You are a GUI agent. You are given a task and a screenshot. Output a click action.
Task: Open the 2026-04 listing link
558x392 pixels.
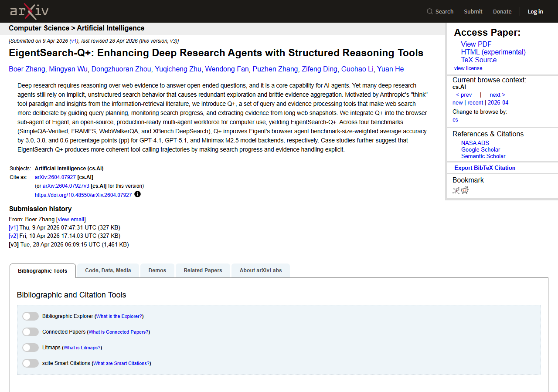pos(498,103)
